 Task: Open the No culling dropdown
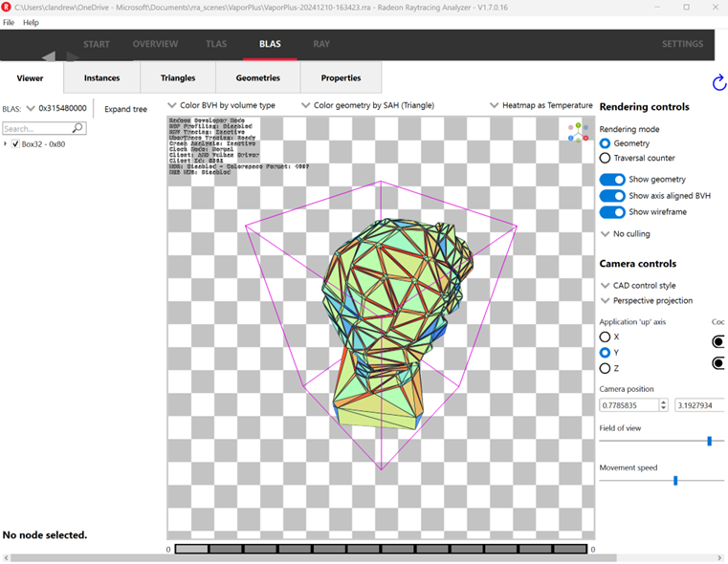[x=626, y=233]
